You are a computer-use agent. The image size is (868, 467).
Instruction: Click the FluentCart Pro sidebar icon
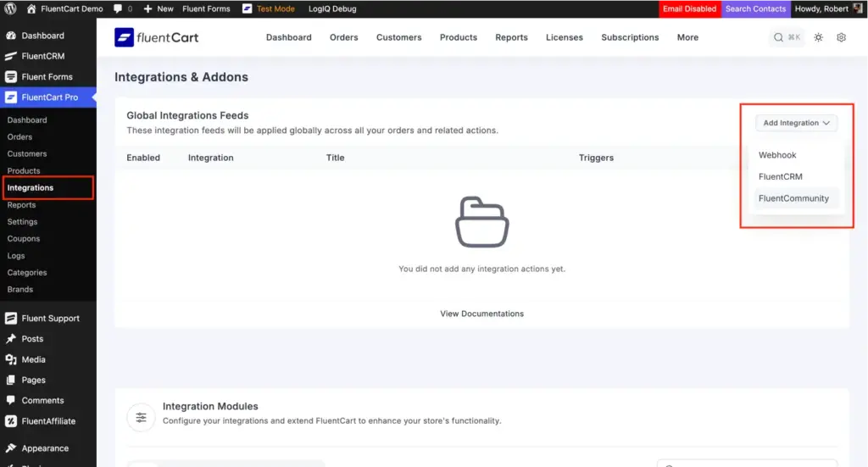tap(10, 97)
